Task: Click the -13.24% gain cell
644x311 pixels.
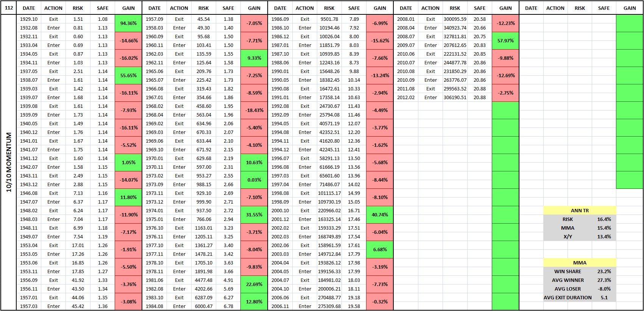Action: (x=380, y=76)
